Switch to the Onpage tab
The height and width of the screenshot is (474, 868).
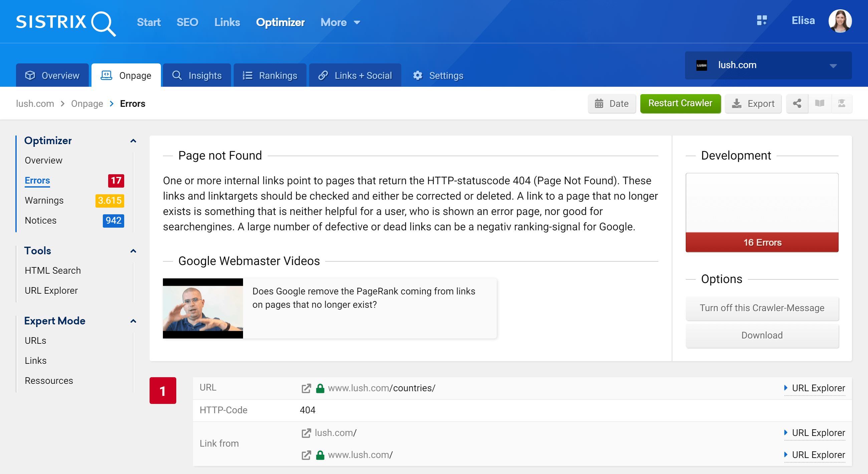pos(126,75)
